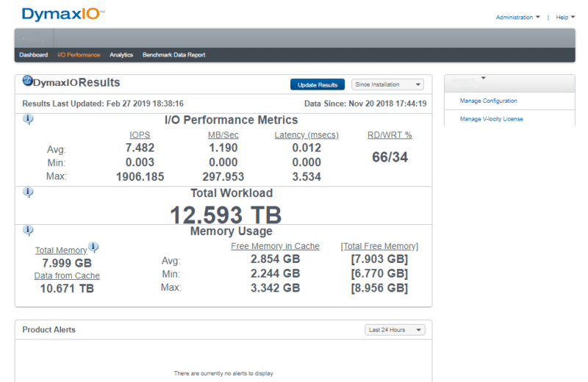Go to Benchmark Data Report tab
588x382 pixels.
[x=173, y=55]
